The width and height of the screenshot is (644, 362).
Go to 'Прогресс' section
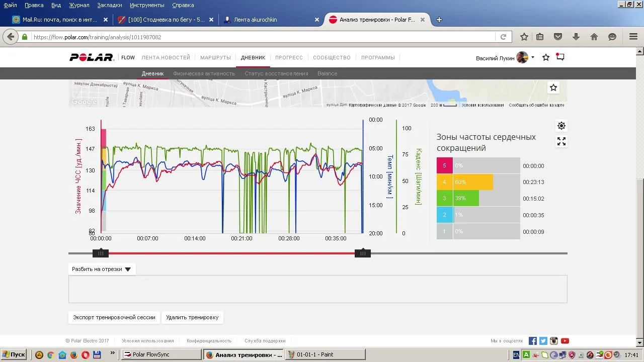pyautogui.click(x=289, y=57)
